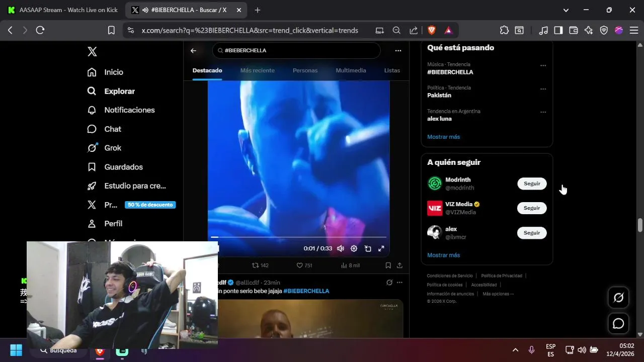Viewport: 644px width, 362px height.
Task: Open options for the #BIEBERCHELLA trend
Action: [543, 65]
